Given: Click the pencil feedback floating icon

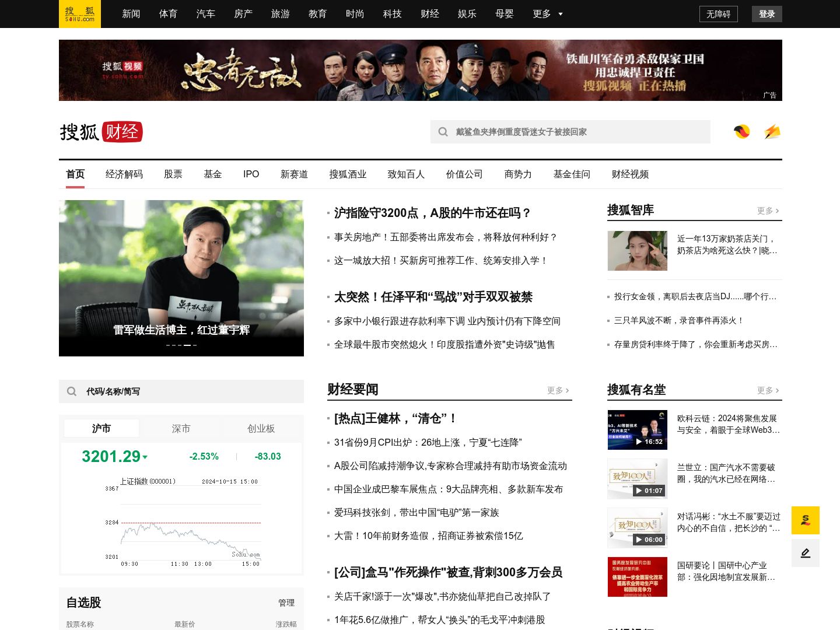Looking at the screenshot, I should 806,553.
